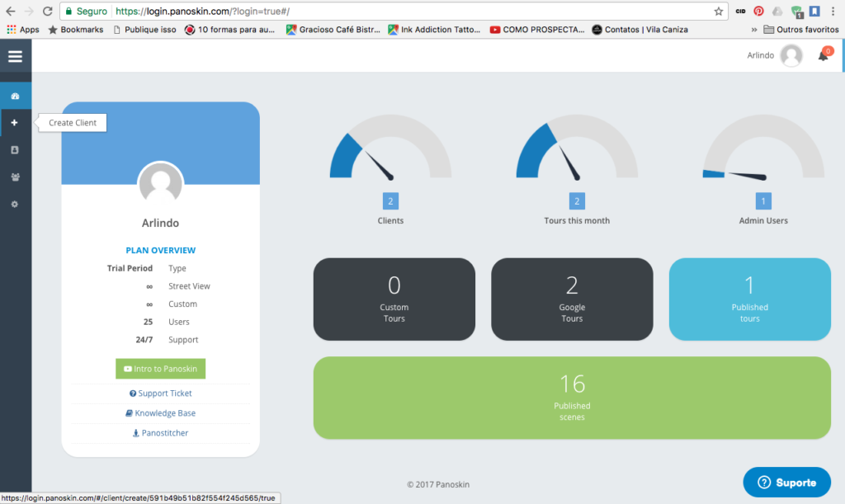The height and width of the screenshot is (504, 845).
Task: Bookmark this page with star icon
Action: 719,12
